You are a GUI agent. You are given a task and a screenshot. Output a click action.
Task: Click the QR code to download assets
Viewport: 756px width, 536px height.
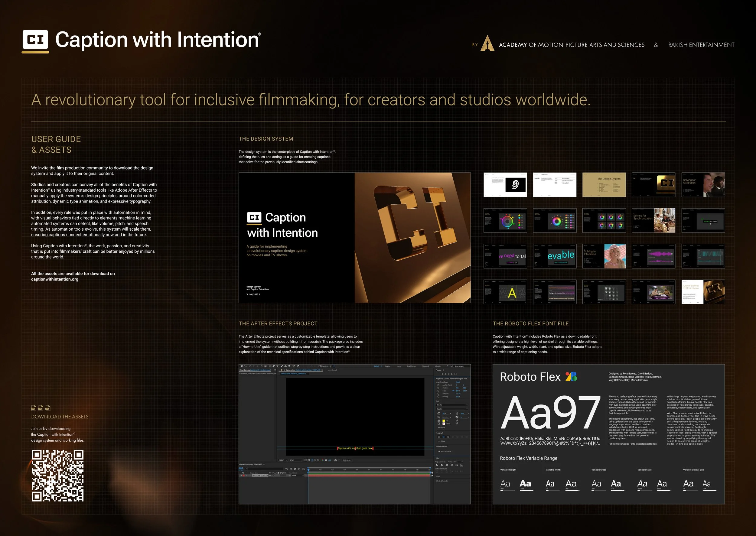[x=57, y=475]
